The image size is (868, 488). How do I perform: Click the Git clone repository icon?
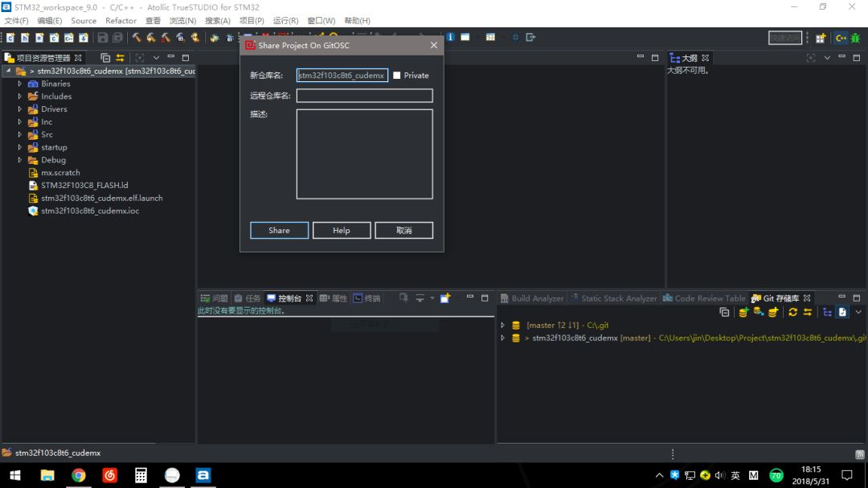(759, 312)
